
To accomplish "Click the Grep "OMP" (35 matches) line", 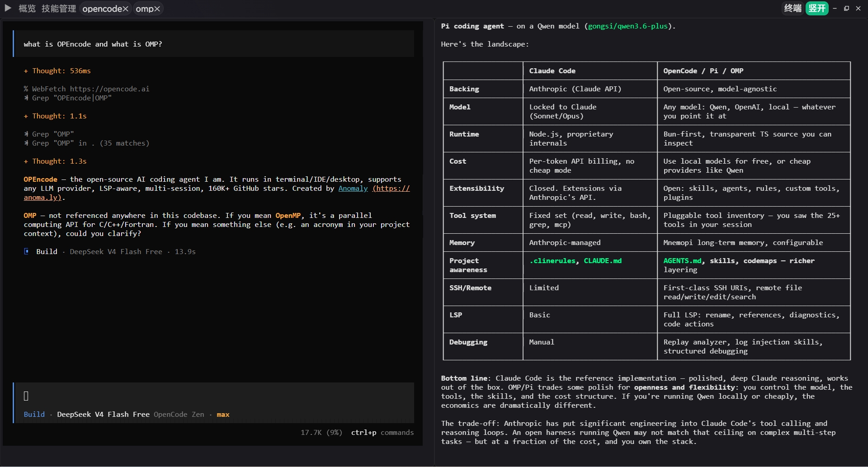I will (x=86, y=143).
